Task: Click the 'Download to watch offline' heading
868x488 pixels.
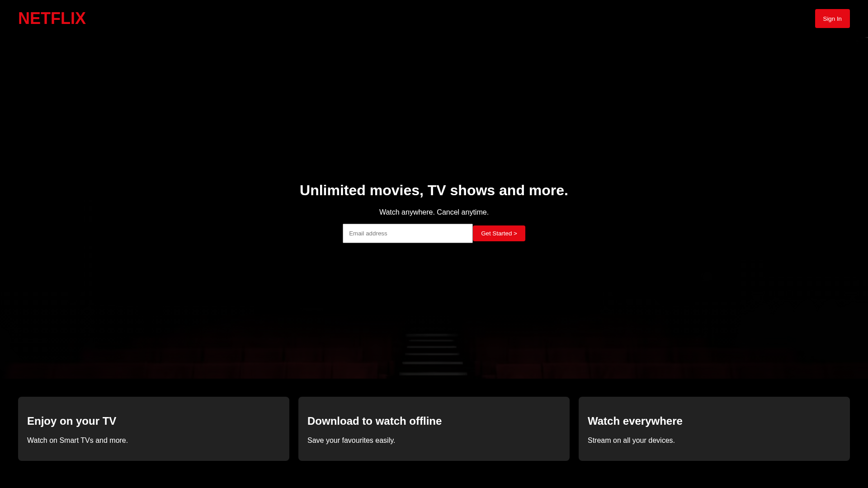Action: point(374,421)
